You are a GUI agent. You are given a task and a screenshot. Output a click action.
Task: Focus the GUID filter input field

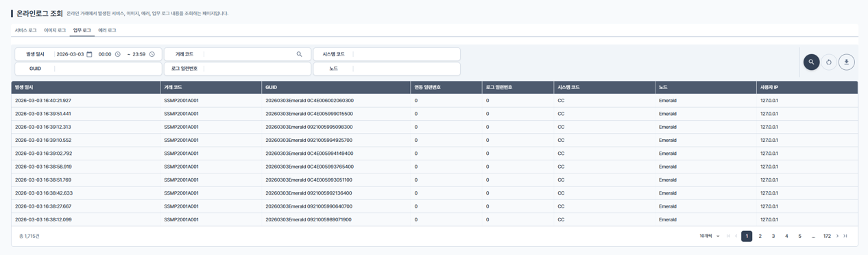(108, 69)
